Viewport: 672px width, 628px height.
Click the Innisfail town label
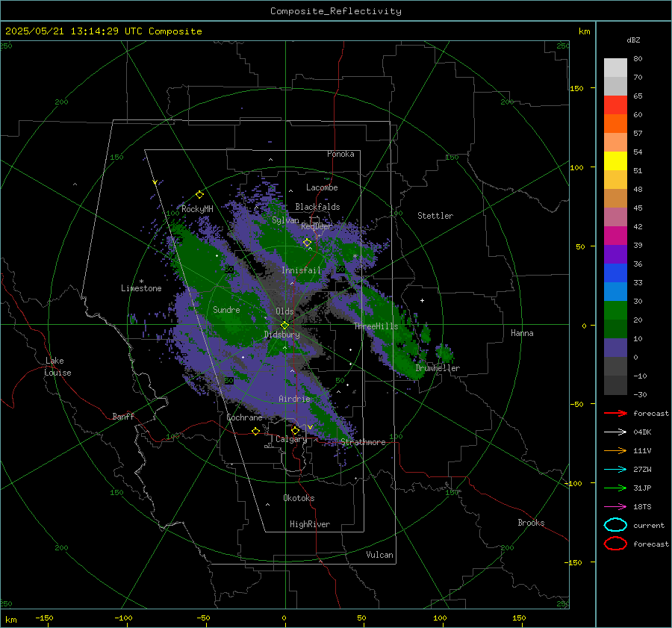coord(301,270)
